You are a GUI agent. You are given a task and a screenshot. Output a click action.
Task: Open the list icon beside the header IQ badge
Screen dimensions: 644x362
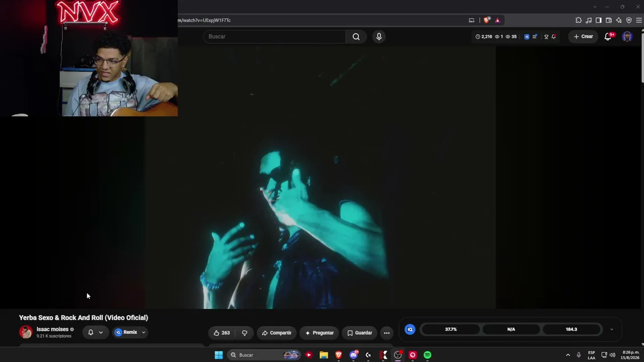click(534, 36)
